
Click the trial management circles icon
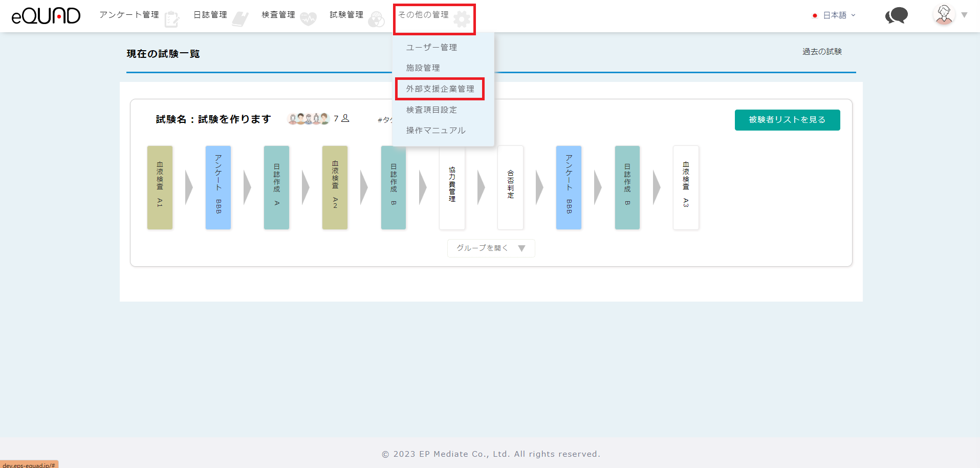[376, 19]
